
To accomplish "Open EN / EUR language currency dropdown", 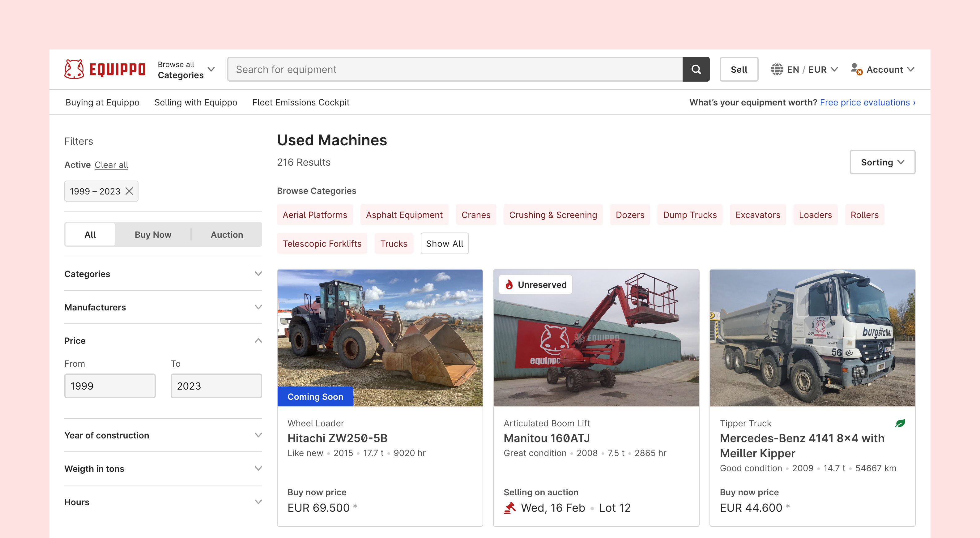I will (804, 69).
